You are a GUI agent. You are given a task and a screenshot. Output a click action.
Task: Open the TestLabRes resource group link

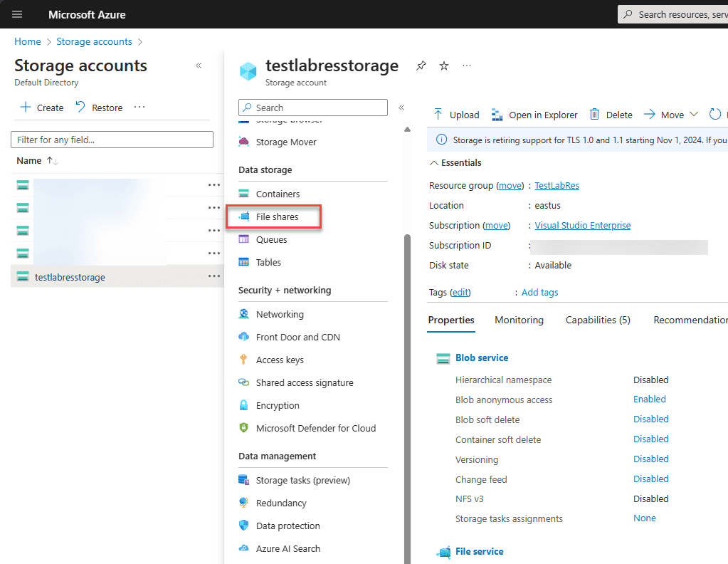pyautogui.click(x=556, y=185)
